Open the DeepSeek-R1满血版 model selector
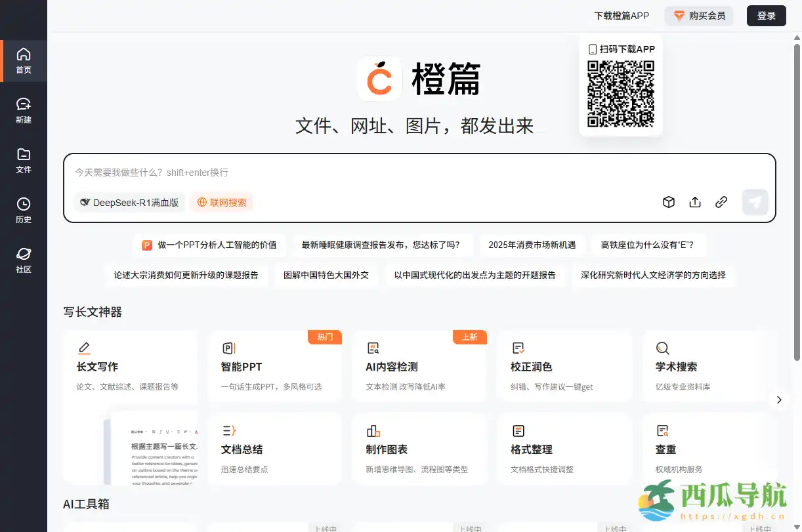Screen dimensions: 802x532 point(129,202)
